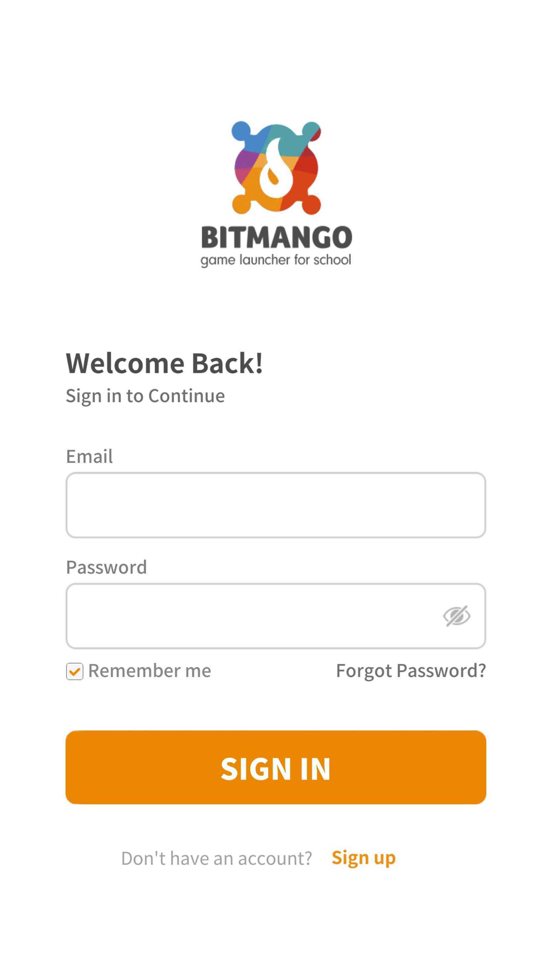551x980 pixels.
Task: Click the Sign in to Continue subtitle
Action: pyautogui.click(x=145, y=396)
